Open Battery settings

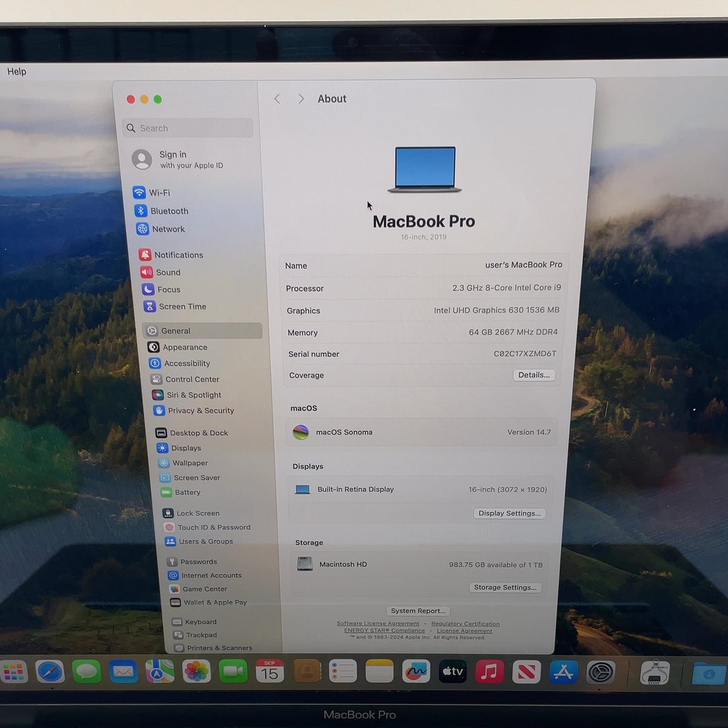(x=181, y=493)
